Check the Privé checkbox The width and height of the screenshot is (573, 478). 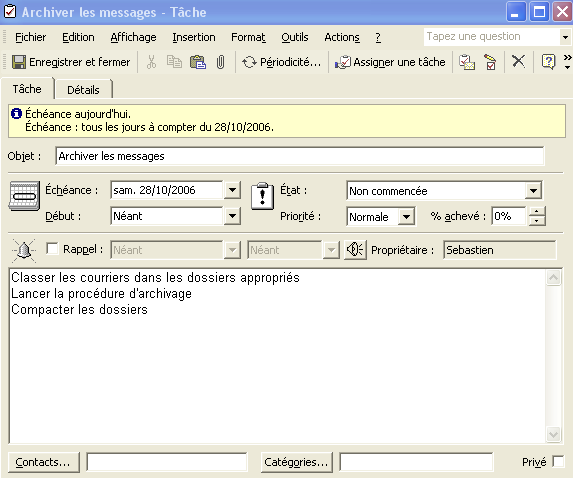click(x=558, y=461)
